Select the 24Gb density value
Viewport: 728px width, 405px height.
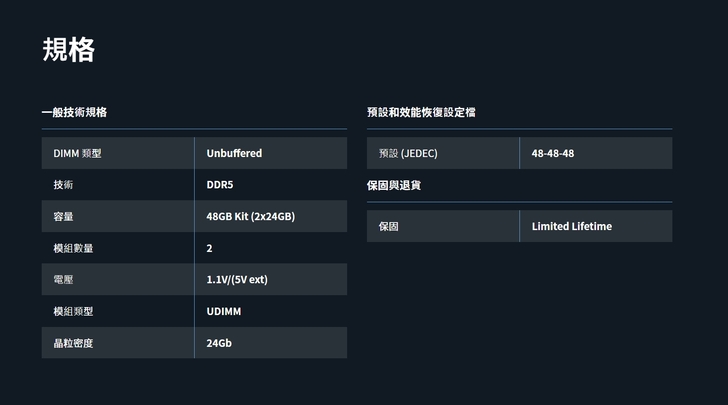click(x=219, y=343)
